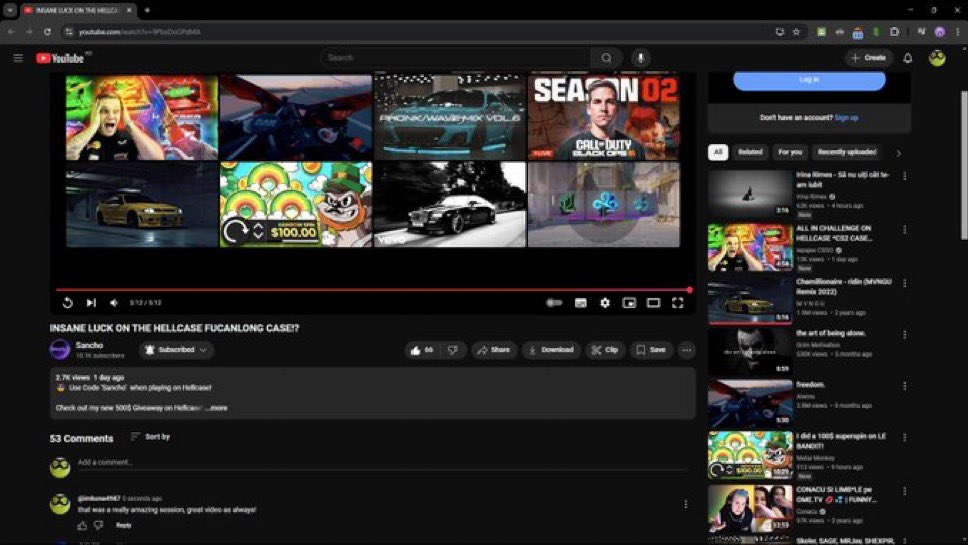The width and height of the screenshot is (968, 545).
Task: Focus the YouTube search box
Action: [456, 58]
